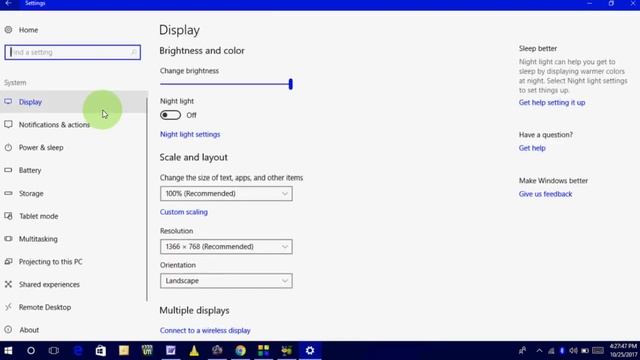Open Chrome from the taskbar

[x=240, y=351]
